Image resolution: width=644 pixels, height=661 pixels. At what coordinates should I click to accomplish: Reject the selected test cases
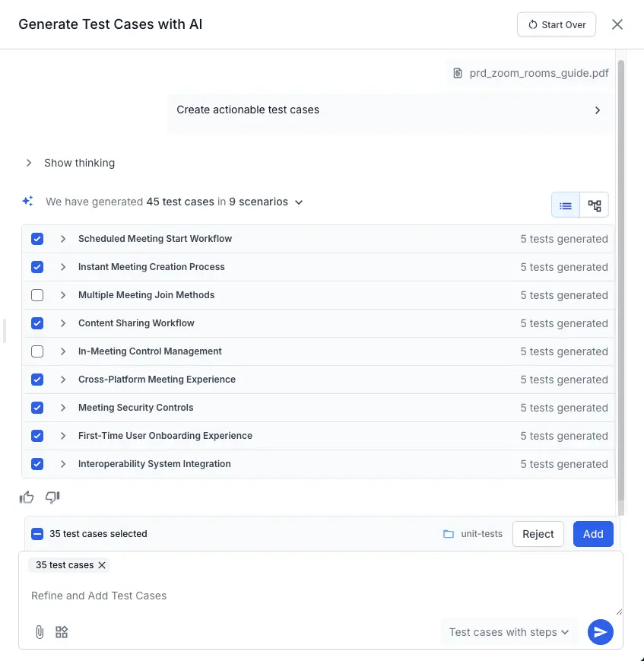[x=538, y=533]
